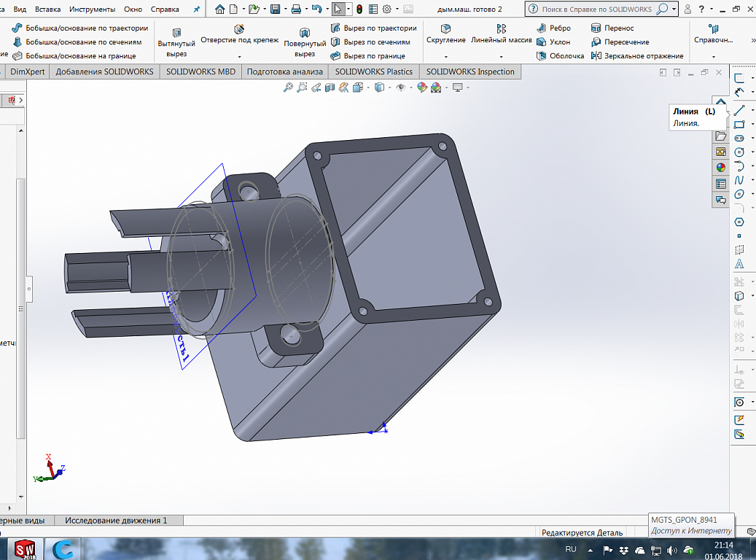Switch to SOLIDWORKS MBD tab
Image resolution: width=756 pixels, height=560 pixels.
[x=200, y=72]
